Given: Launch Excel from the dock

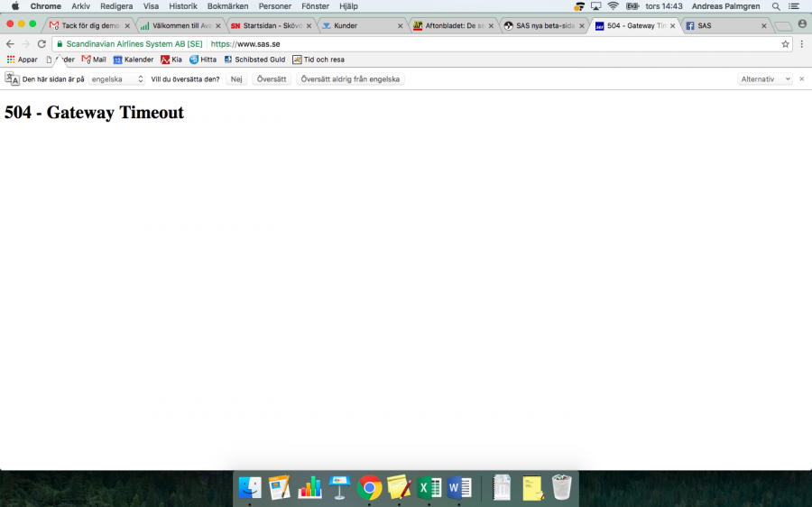Looking at the screenshot, I should [x=429, y=488].
